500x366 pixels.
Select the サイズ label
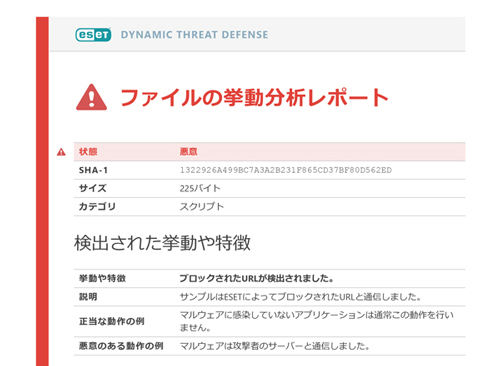click(93, 188)
